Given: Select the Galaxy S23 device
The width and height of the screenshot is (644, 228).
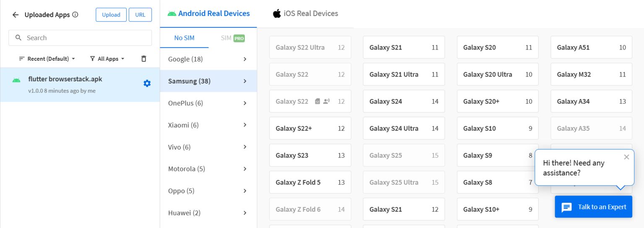Looking at the screenshot, I should 310,155.
